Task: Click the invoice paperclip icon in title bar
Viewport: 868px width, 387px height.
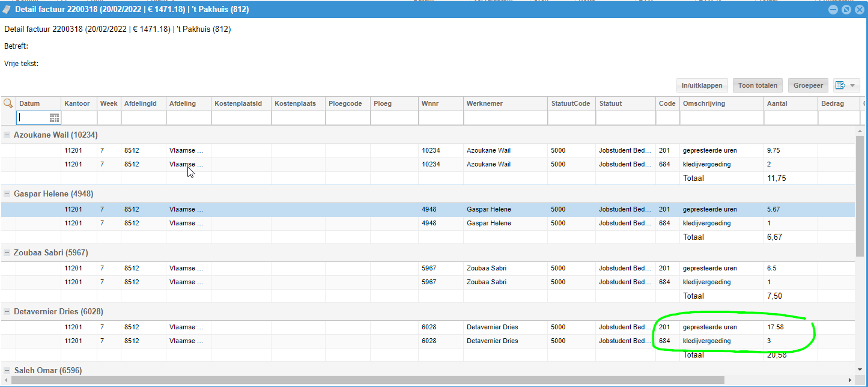Action: pyautogui.click(x=7, y=9)
